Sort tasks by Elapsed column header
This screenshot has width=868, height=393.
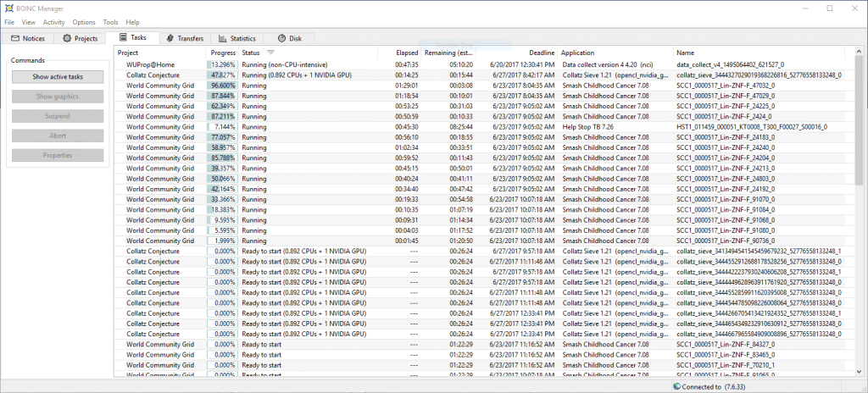[x=398, y=53]
